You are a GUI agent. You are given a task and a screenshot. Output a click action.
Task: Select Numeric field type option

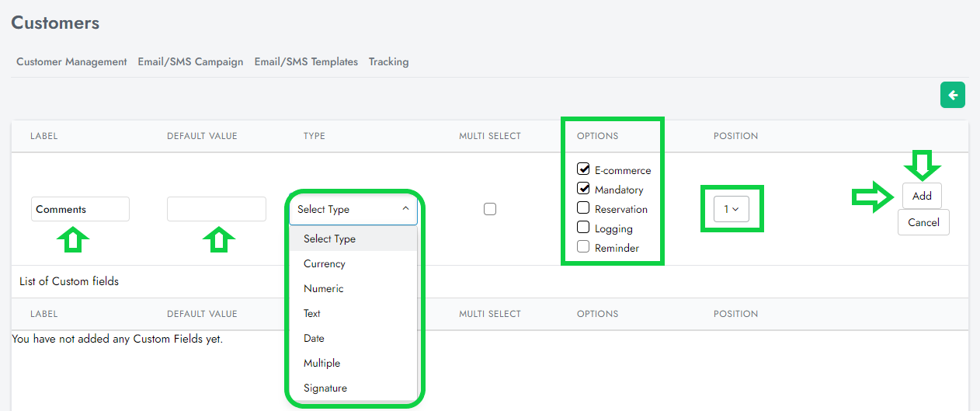(x=324, y=288)
